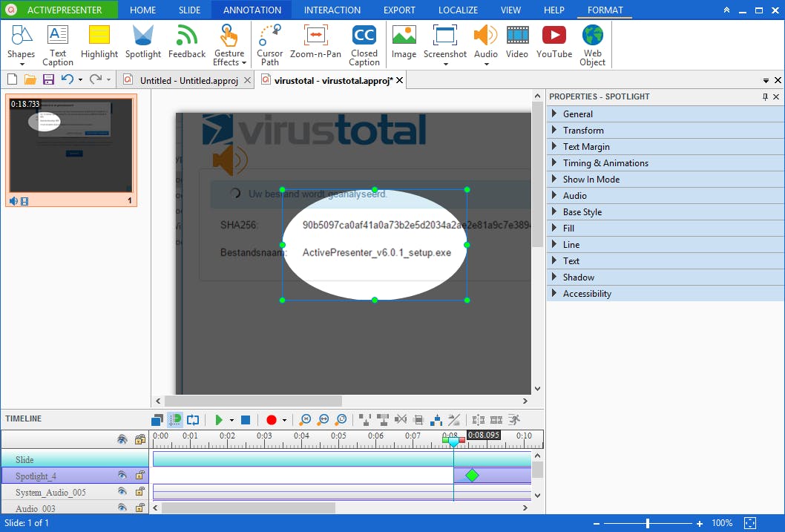The image size is (785, 532).
Task: Insert a YouTube video object
Action: pos(554,42)
